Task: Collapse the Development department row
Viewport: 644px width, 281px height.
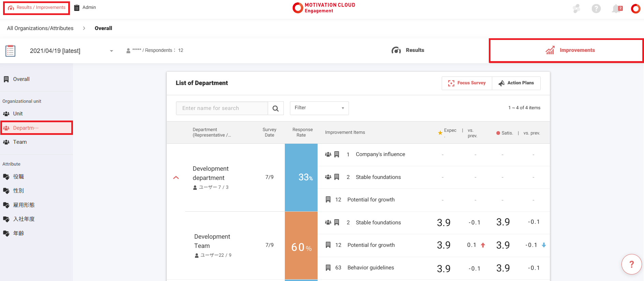Action: point(176,178)
